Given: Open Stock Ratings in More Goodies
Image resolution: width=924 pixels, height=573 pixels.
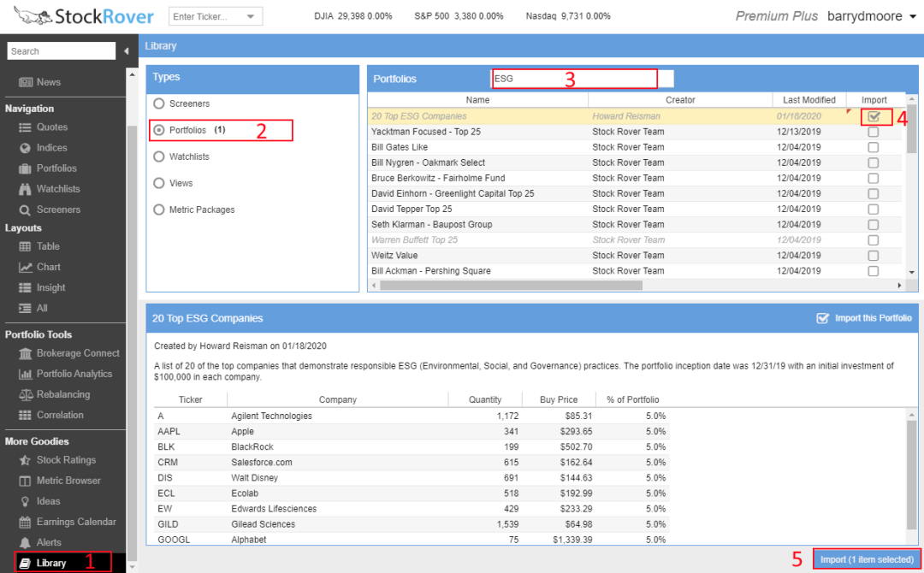Looking at the screenshot, I should coord(66,460).
